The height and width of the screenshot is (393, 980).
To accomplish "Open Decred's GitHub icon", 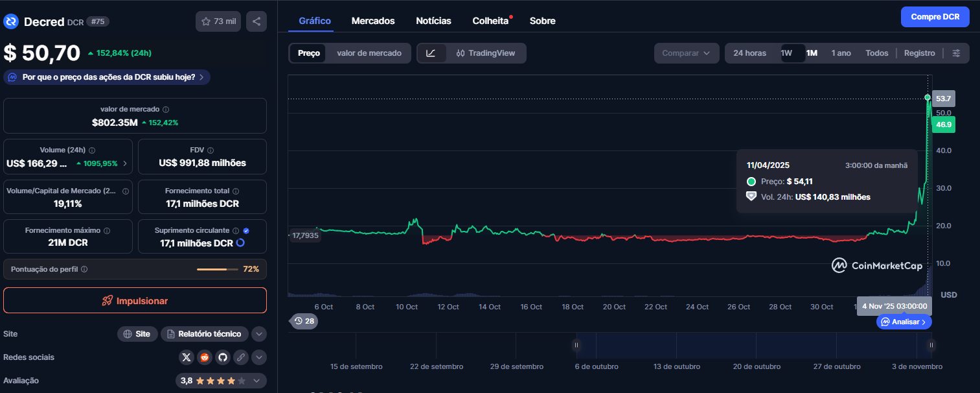I will 223,357.
